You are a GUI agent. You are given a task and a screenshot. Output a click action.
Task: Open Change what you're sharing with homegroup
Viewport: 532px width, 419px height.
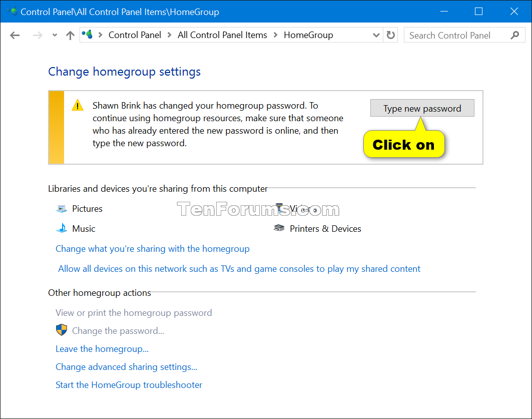[x=153, y=249]
